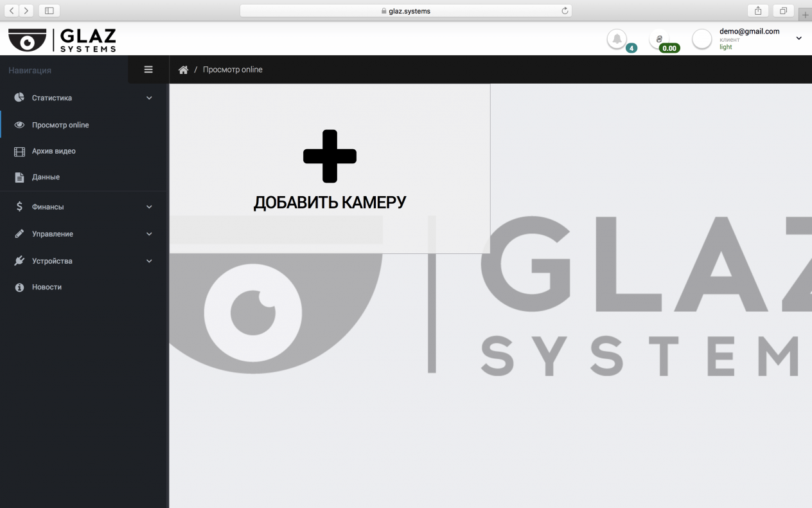This screenshot has height=508, width=812.
Task: Open the demo@gmail.com account dropdown arrow
Action: [x=799, y=39]
